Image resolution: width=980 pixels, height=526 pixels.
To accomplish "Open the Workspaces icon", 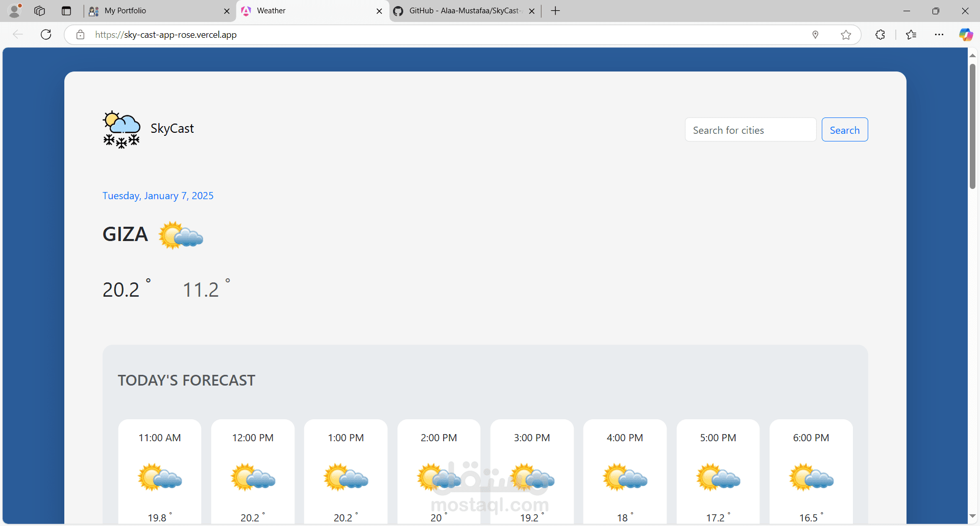I will (x=40, y=11).
